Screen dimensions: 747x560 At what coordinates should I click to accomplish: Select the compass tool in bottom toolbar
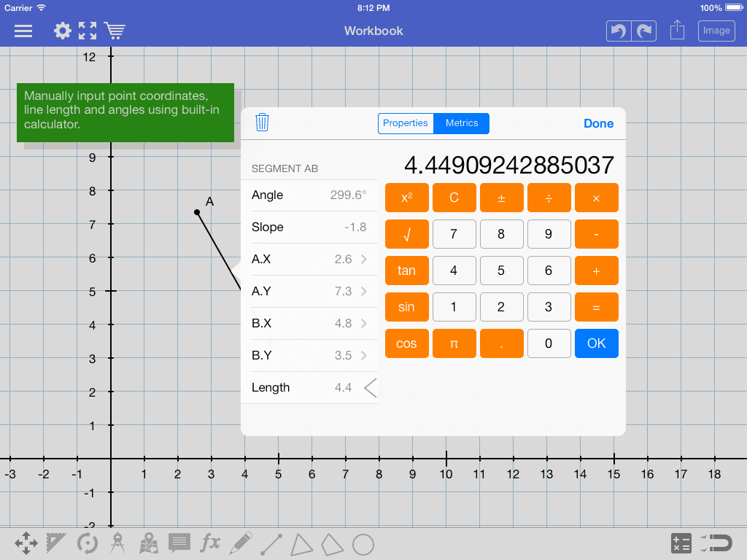(118, 544)
